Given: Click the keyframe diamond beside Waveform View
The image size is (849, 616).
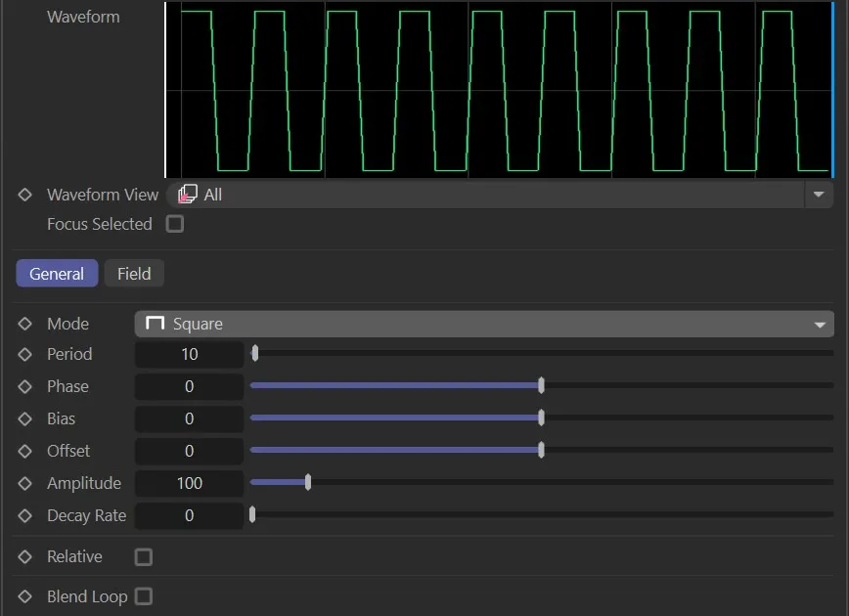Looking at the screenshot, I should click(25, 195).
